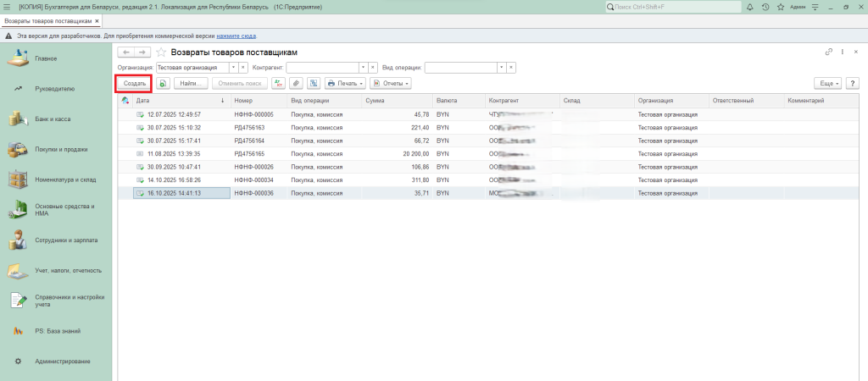Click the get link chain icon

[829, 52]
